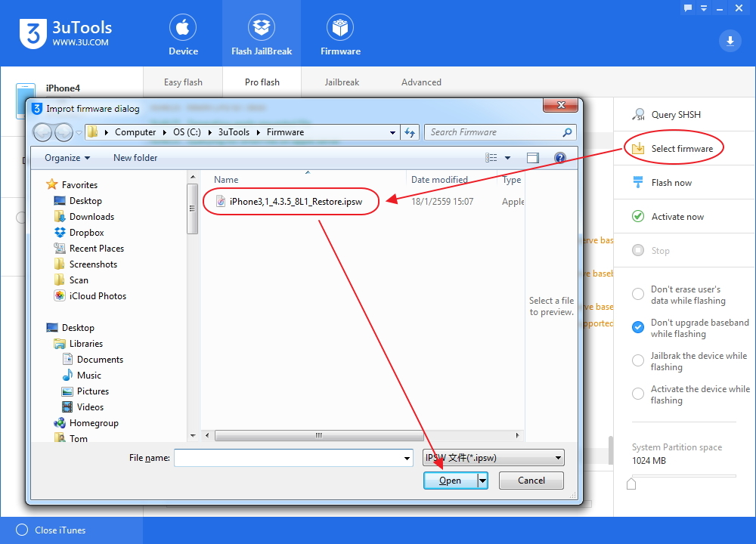The image size is (756, 544).
Task: Enable Jailbrak the device while flashing
Action: pyautogui.click(x=637, y=360)
